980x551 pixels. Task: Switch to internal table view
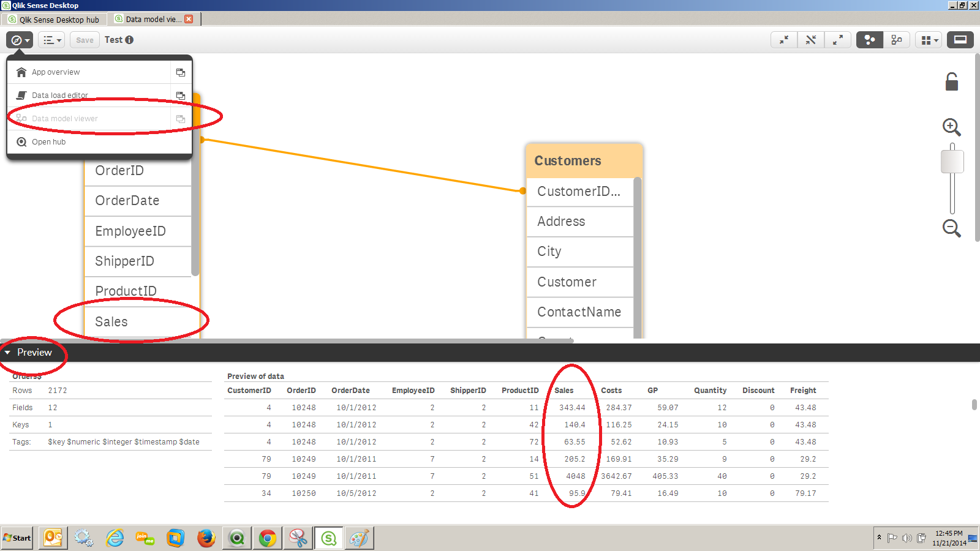869,40
